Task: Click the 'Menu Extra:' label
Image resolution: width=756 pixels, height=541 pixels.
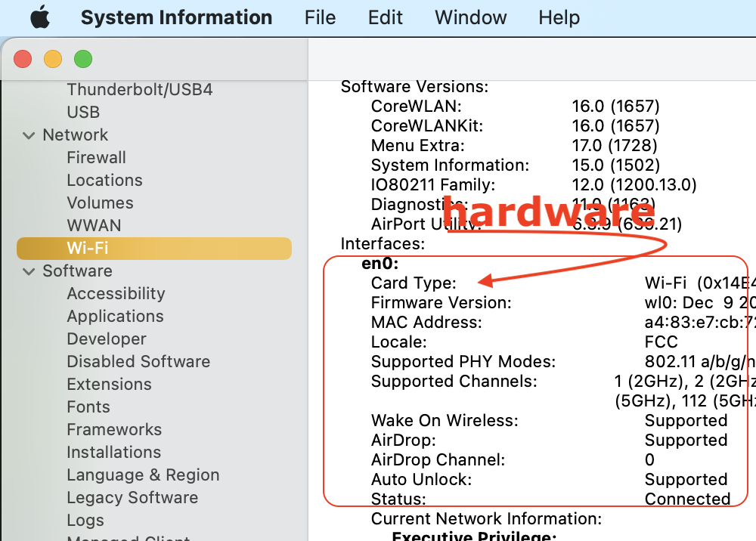Action: pos(418,146)
